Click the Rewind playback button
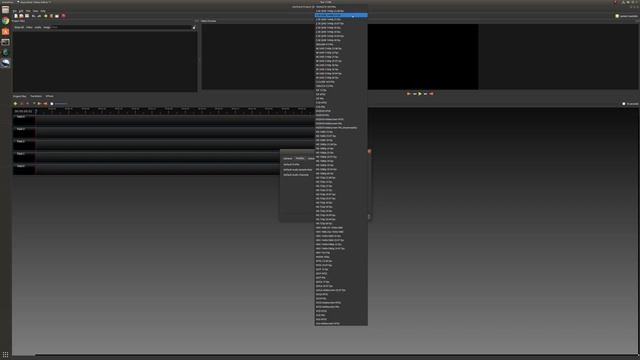Viewport: 640px width, 360px height. point(414,93)
